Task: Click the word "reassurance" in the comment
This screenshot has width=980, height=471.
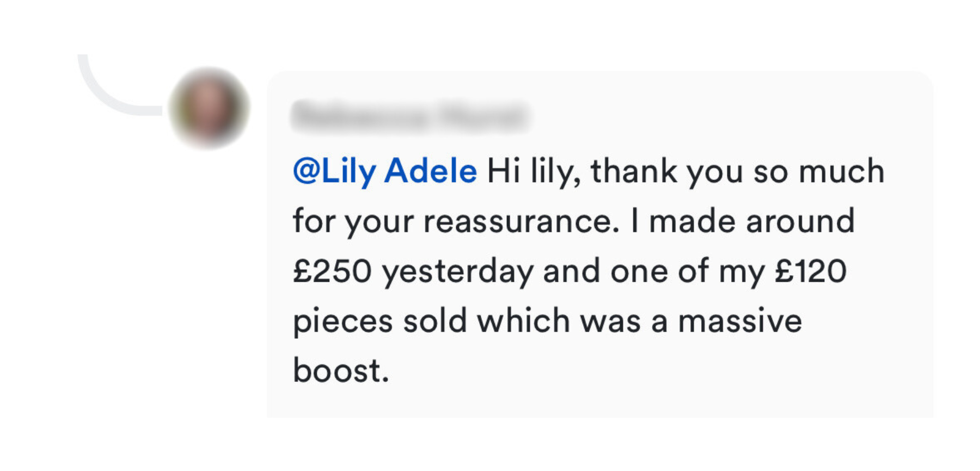Action: click(x=521, y=222)
